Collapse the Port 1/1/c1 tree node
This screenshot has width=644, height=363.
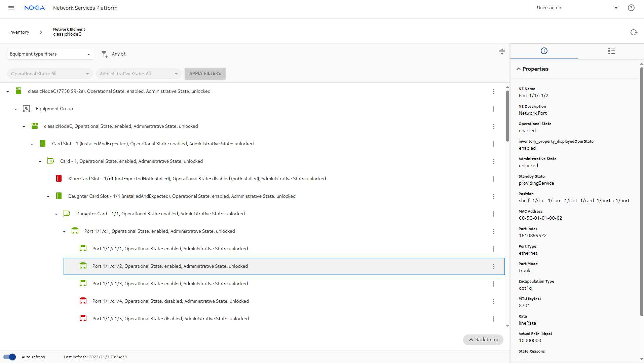coord(64,231)
